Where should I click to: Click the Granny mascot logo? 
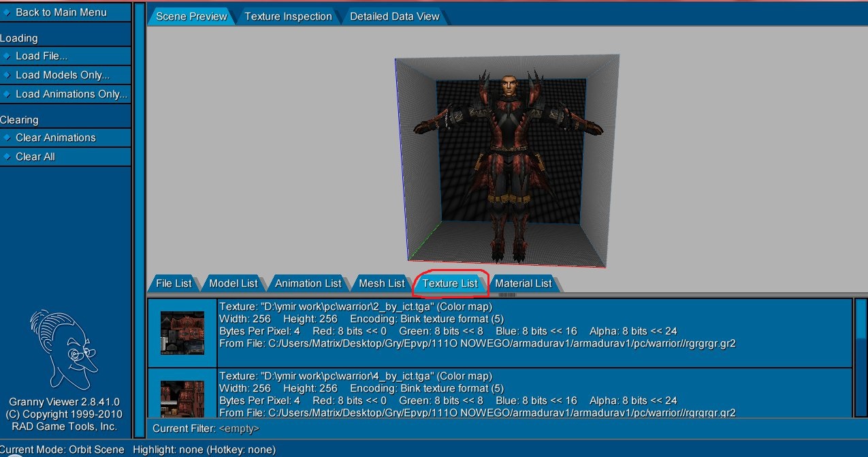pyautogui.click(x=63, y=349)
